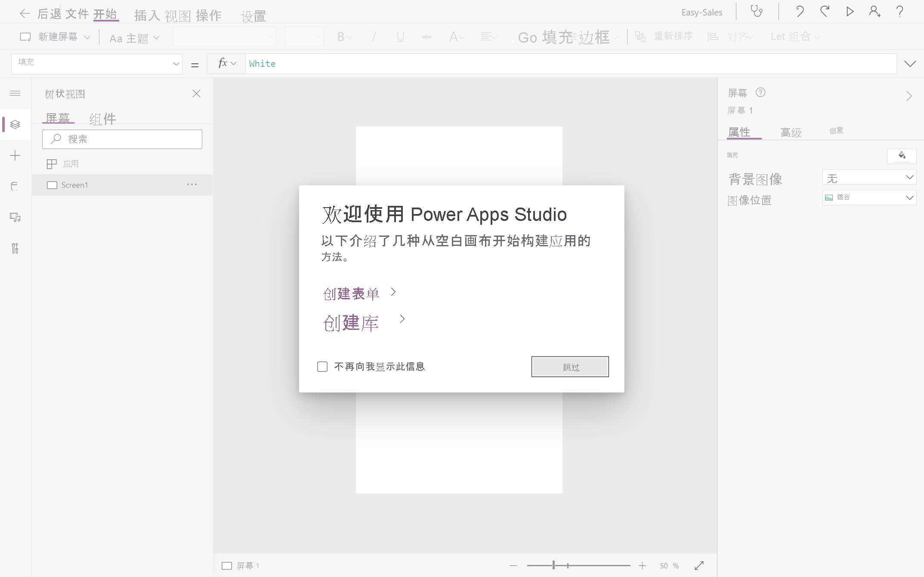Click the Insert plus icon in left rail

(15, 155)
